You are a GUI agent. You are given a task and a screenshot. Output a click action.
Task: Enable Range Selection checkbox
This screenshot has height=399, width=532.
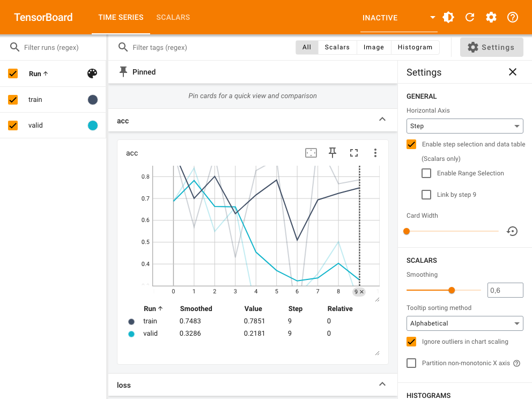tap(426, 173)
